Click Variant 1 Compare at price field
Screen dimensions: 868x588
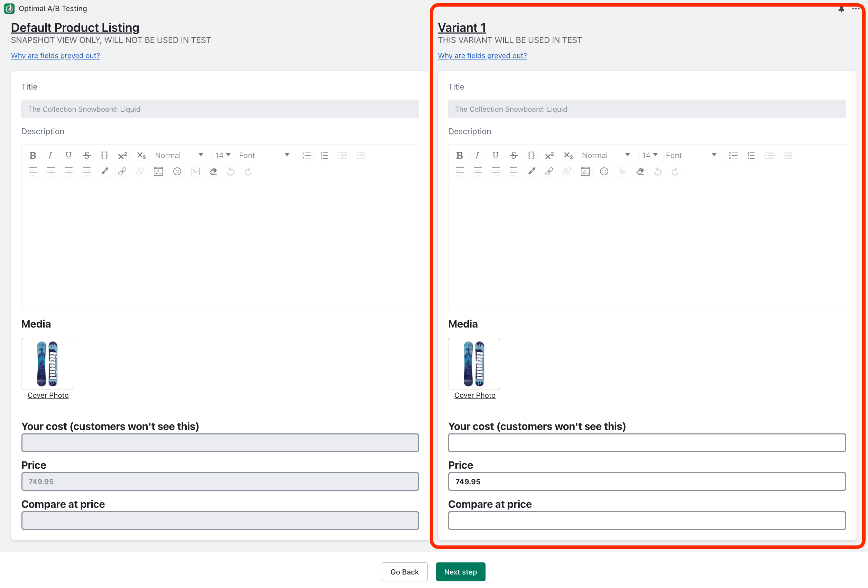click(647, 521)
